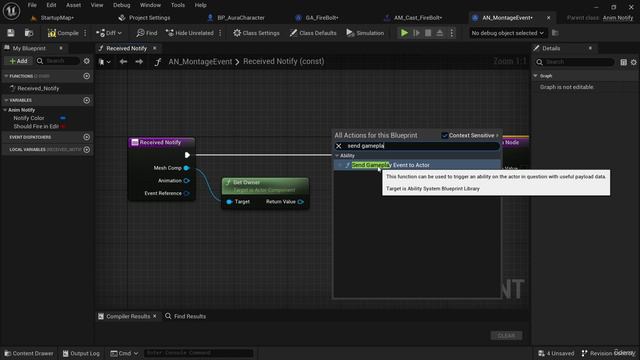640x360 pixels.
Task: Click the Stop playback button
Action: click(x=428, y=33)
